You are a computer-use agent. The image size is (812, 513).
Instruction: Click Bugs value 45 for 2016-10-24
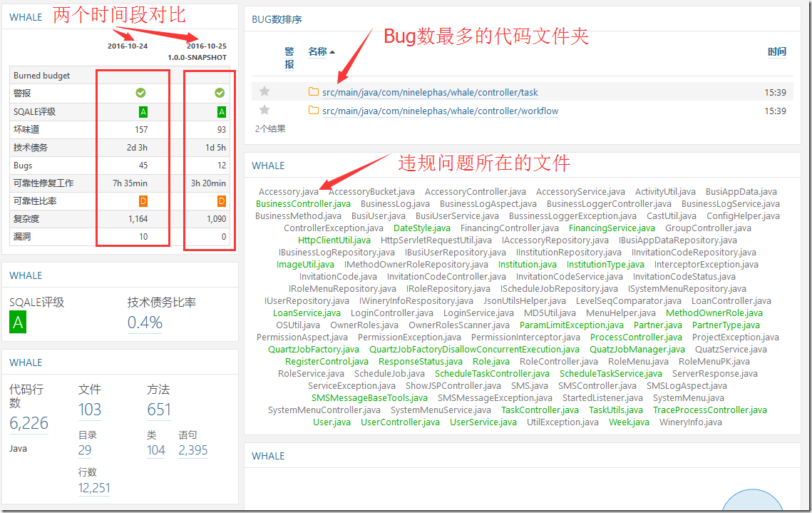tap(143, 166)
